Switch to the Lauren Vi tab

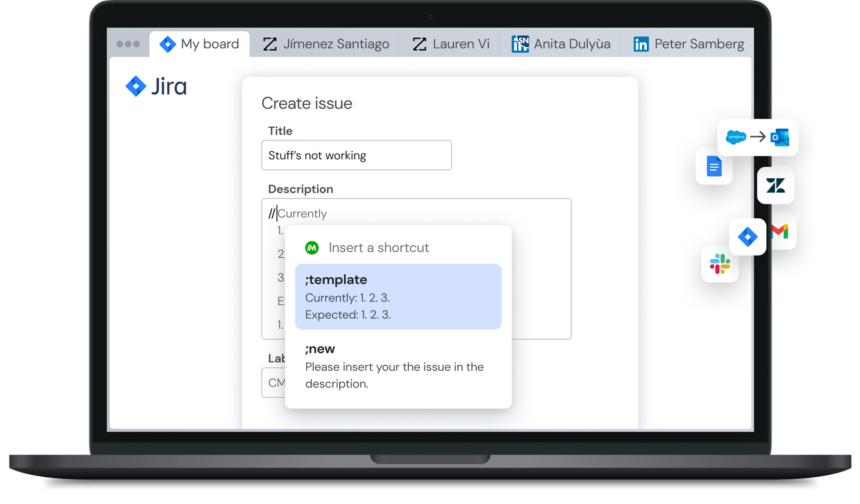(x=449, y=43)
